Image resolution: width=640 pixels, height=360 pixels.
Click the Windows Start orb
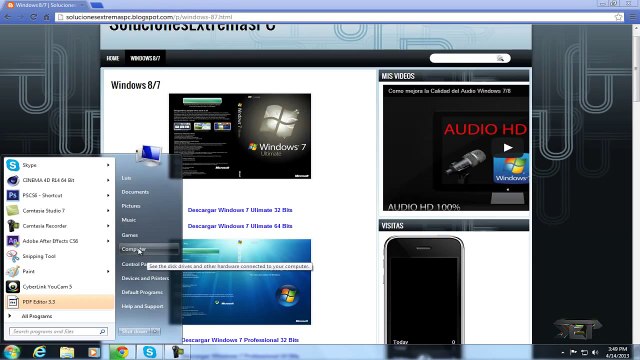[12, 352]
